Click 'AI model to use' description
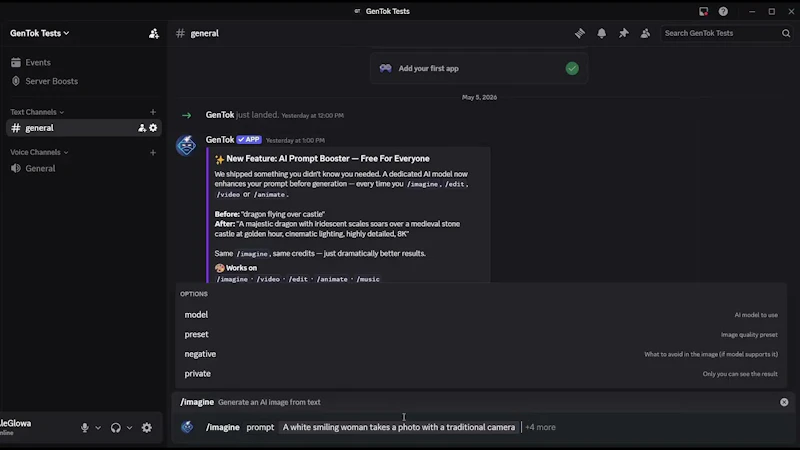800x450 pixels. tap(756, 315)
